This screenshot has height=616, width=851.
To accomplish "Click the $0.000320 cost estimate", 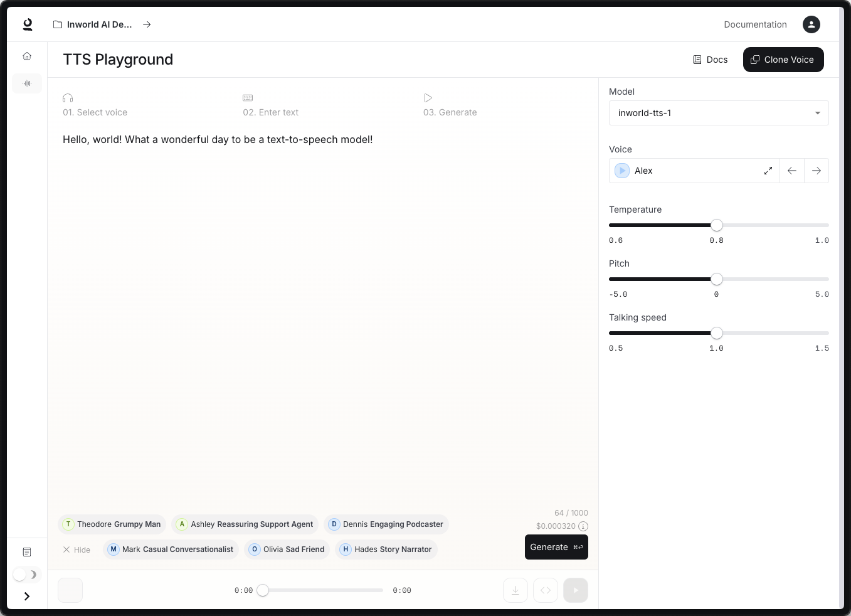I will [556, 526].
